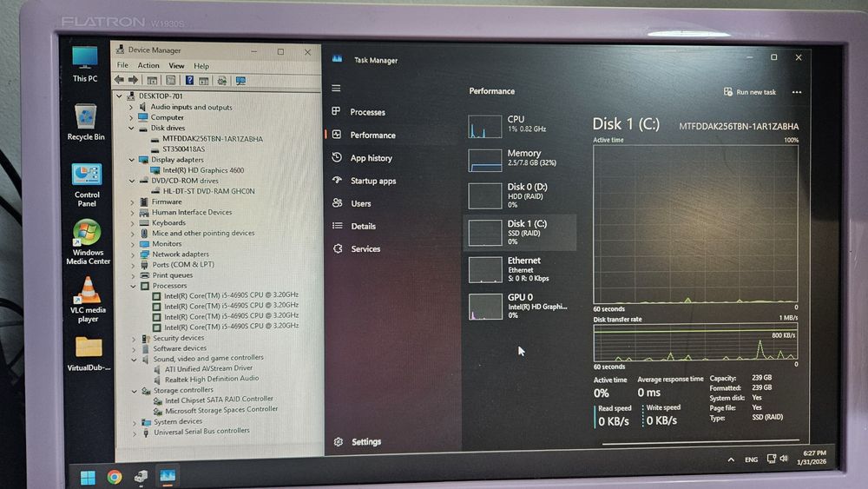The image size is (868, 489).
Task: Open the File menu in Device Manager
Action: click(x=122, y=65)
